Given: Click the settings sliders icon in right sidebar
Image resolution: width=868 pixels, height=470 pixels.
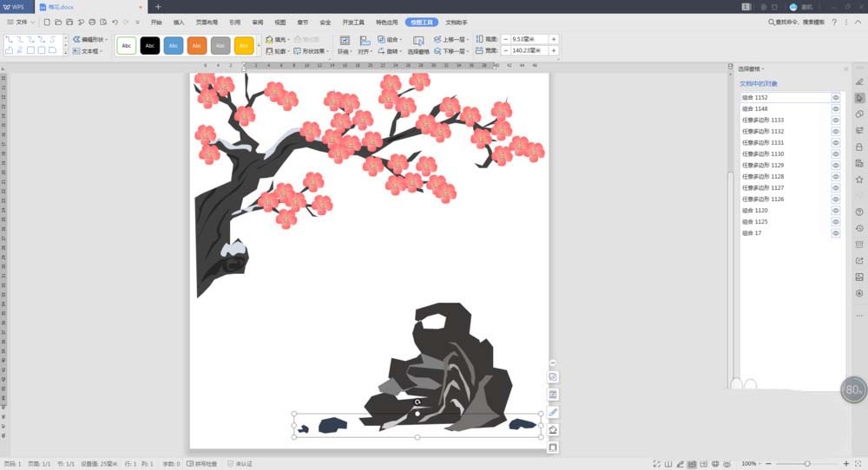Looking at the screenshot, I should click(x=859, y=130).
